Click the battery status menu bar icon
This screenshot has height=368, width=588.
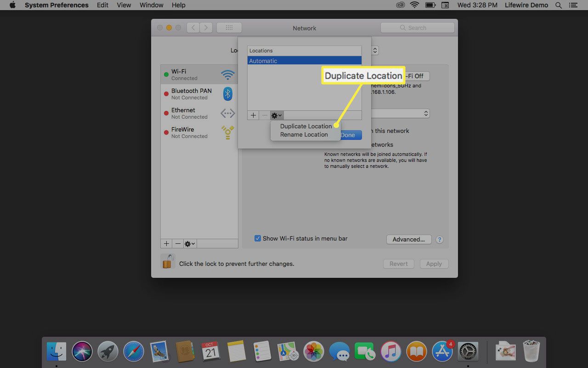tap(430, 5)
